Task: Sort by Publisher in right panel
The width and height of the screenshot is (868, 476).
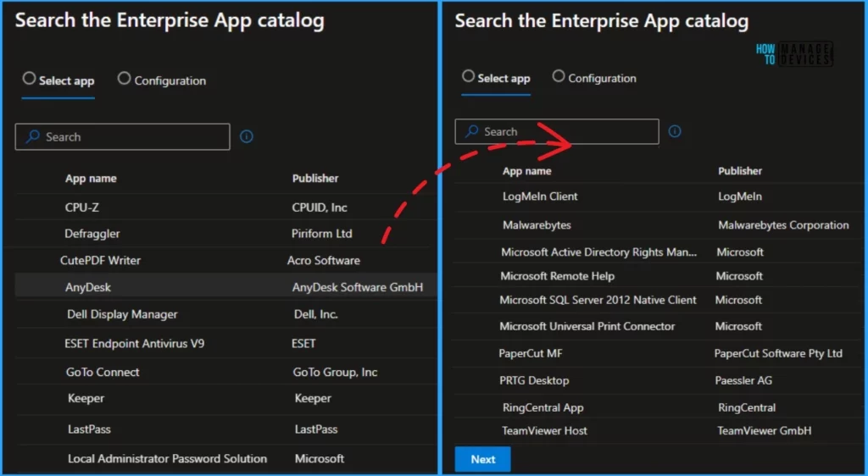Action: (740, 171)
